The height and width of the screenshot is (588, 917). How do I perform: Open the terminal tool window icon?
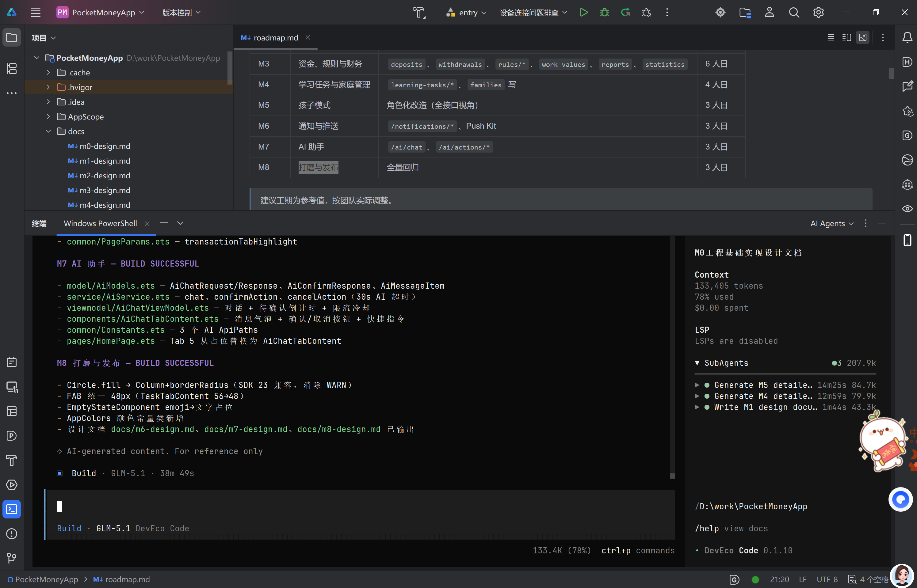[12, 509]
